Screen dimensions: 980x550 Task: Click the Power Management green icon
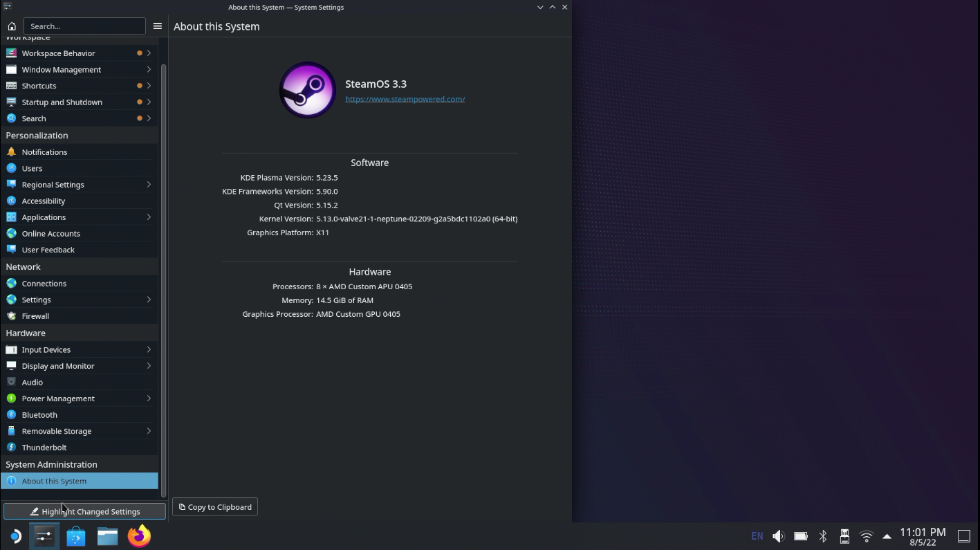pos(11,398)
